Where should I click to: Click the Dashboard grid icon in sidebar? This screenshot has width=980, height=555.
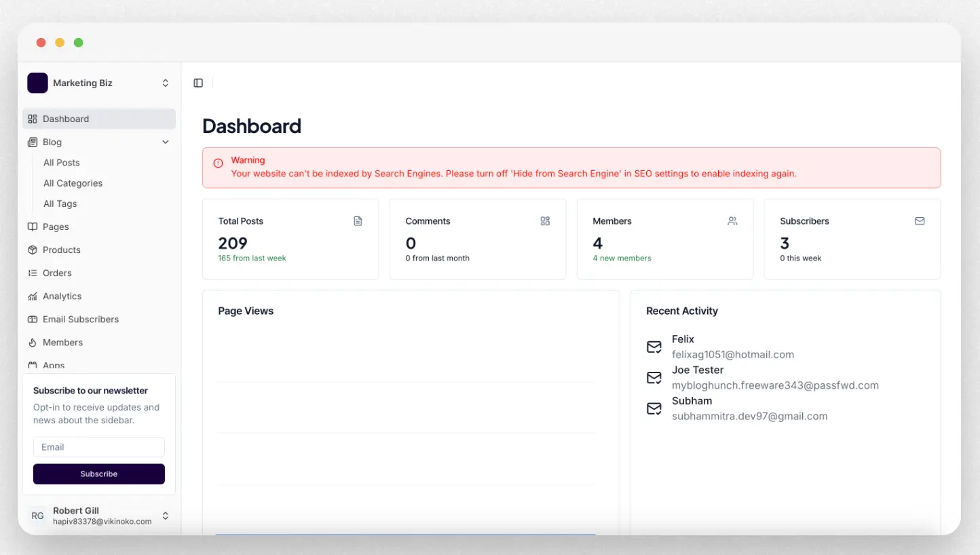click(x=33, y=119)
